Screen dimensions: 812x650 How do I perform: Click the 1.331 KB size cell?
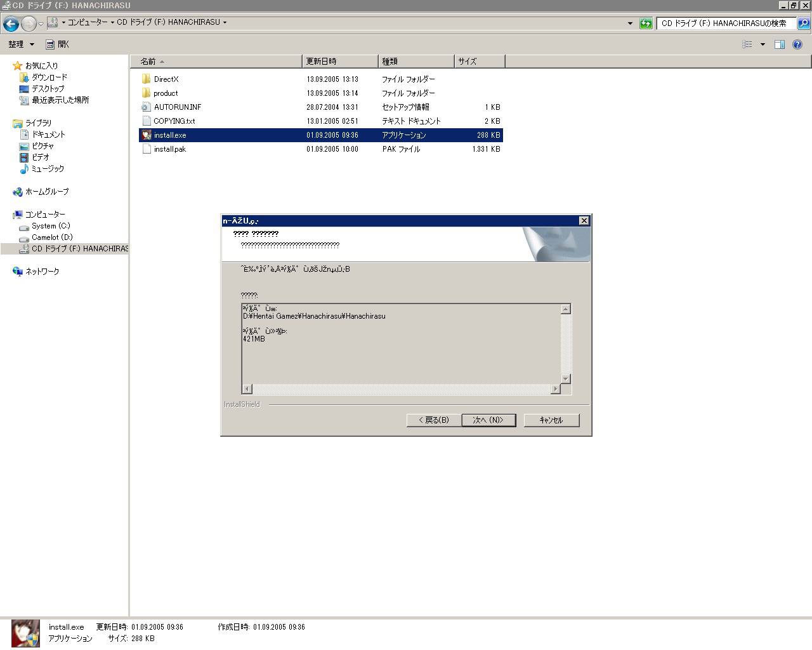tap(486, 149)
